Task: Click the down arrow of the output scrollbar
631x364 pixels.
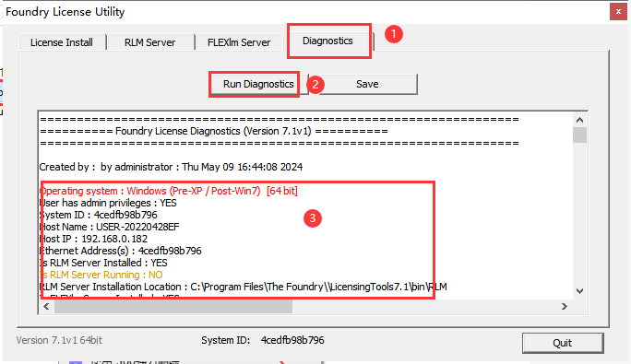Action: tap(579, 291)
